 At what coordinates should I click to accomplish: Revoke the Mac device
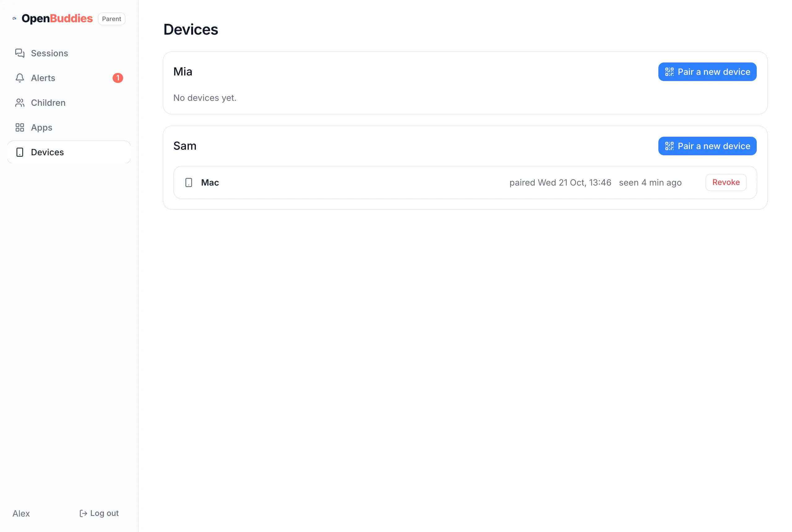coord(726,182)
